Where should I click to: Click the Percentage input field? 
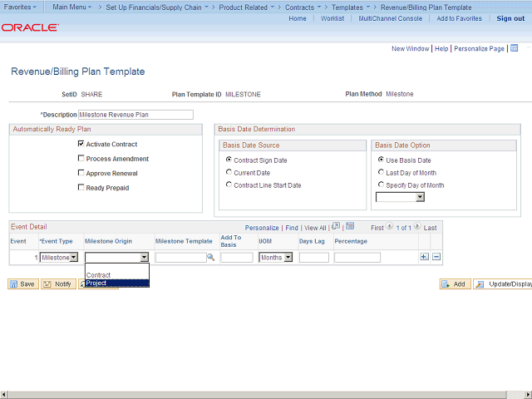tap(357, 258)
